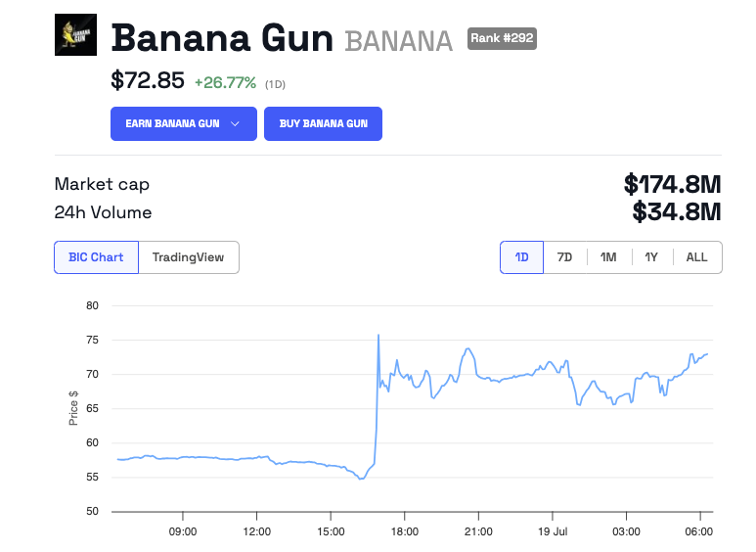Click the 18:00 label on time axis
This screenshot has width=756, height=552.
point(404,531)
